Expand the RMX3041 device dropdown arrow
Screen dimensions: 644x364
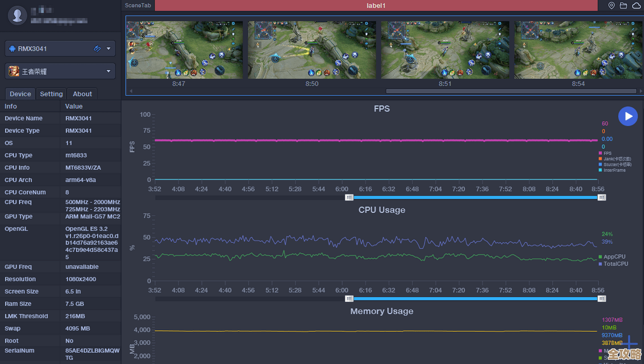click(x=109, y=49)
